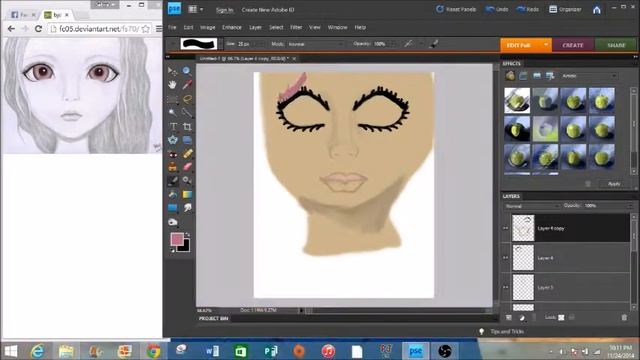
Task: Select the Spot Healing bandage tool
Action: [187, 154]
